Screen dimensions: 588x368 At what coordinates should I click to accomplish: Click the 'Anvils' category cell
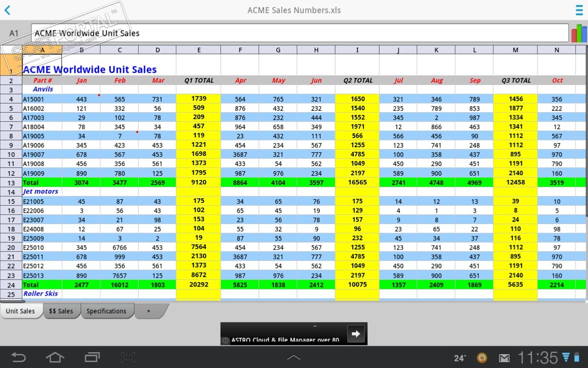tap(43, 89)
